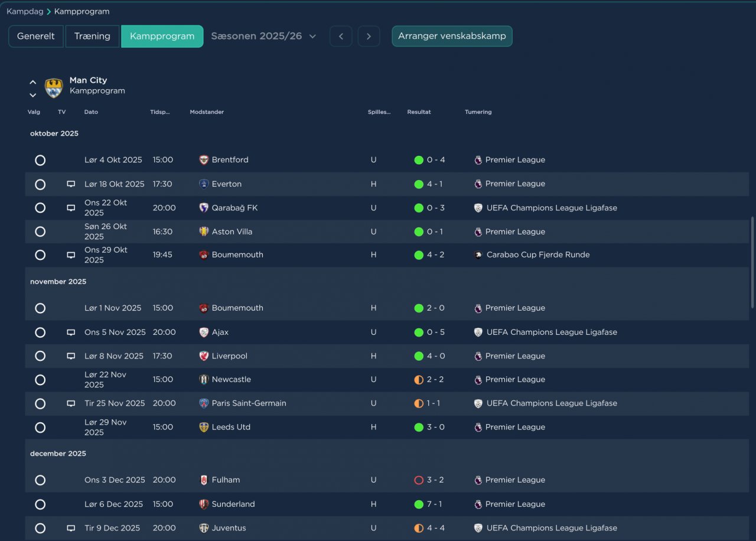Click Carabao Cup competition icon

(478, 255)
